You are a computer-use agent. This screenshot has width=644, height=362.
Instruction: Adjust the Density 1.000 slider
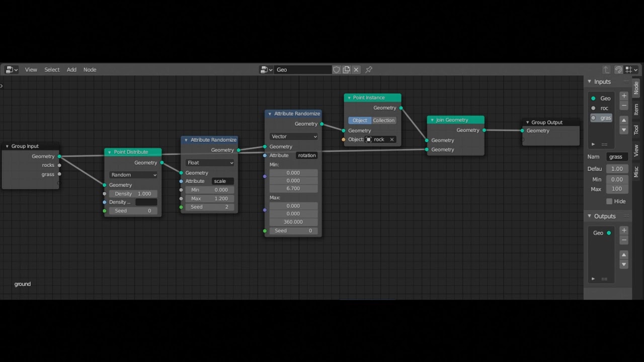tap(133, 194)
